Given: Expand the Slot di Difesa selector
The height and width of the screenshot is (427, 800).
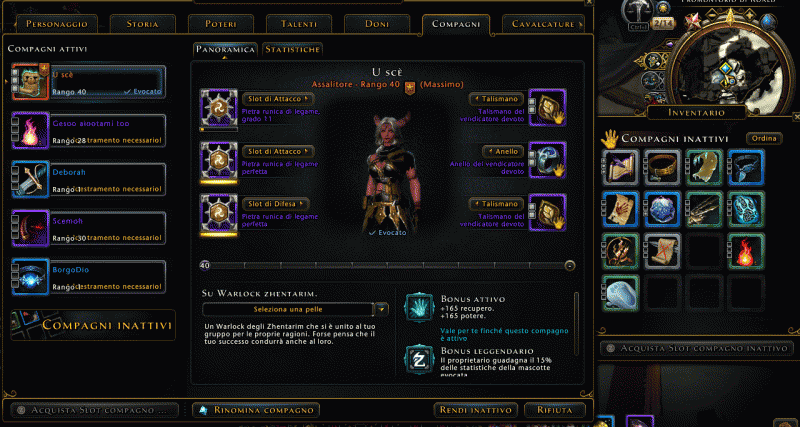Looking at the screenshot, I should (x=276, y=204).
